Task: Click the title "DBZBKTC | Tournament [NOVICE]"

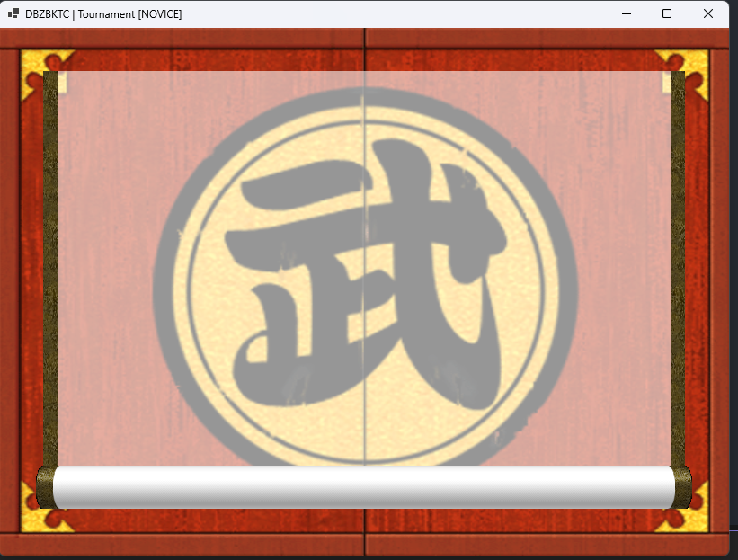Action: (x=103, y=14)
